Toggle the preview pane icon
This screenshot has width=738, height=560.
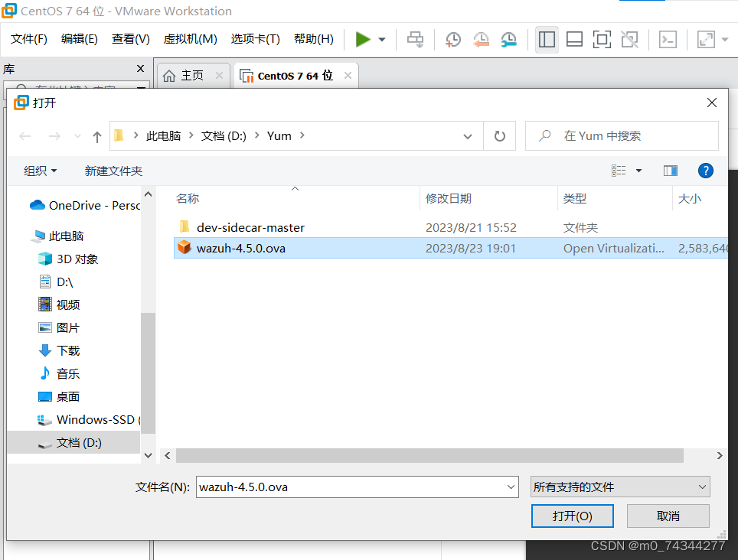[x=670, y=171]
